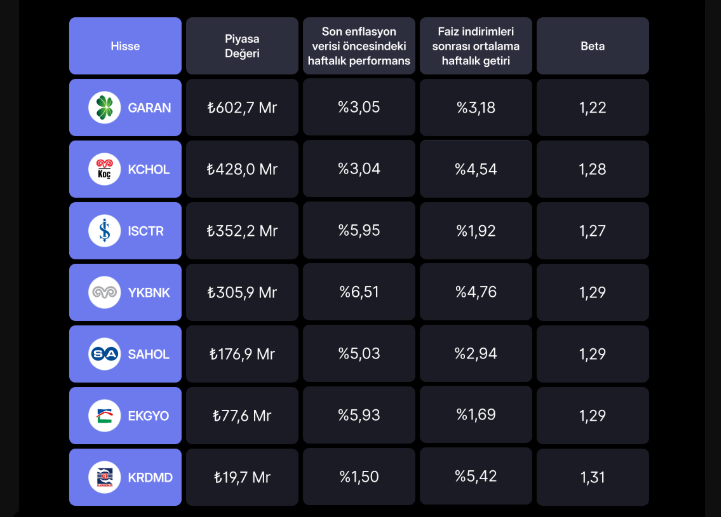This screenshot has height=517, width=721.
Task: Click the Beta column header
Action: (x=592, y=46)
